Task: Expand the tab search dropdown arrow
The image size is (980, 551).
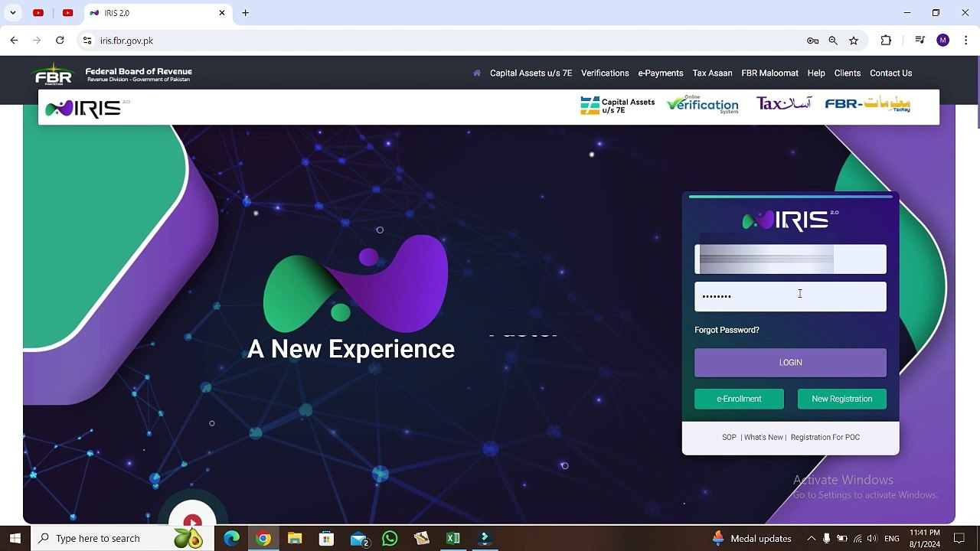Action: tap(13, 13)
